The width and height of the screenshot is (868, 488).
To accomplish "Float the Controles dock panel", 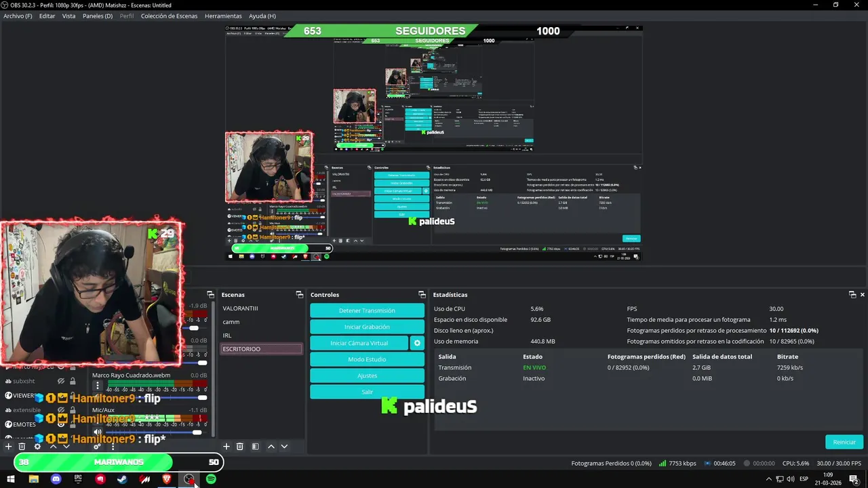I will (421, 295).
